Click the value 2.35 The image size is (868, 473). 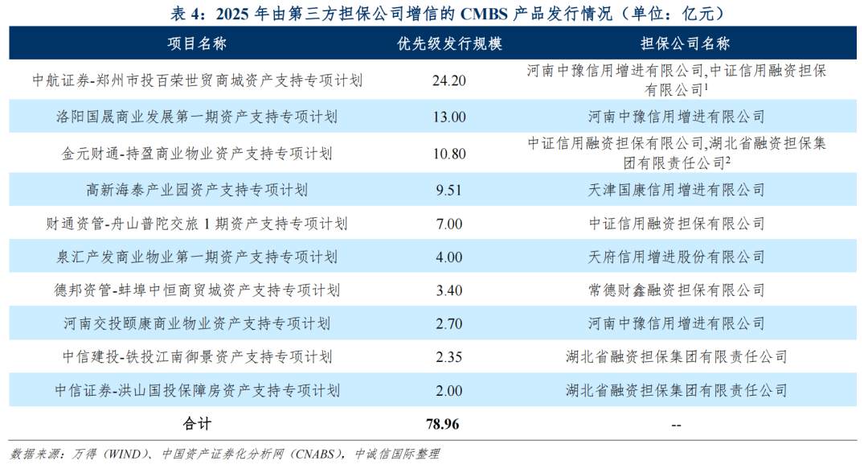[x=449, y=357]
